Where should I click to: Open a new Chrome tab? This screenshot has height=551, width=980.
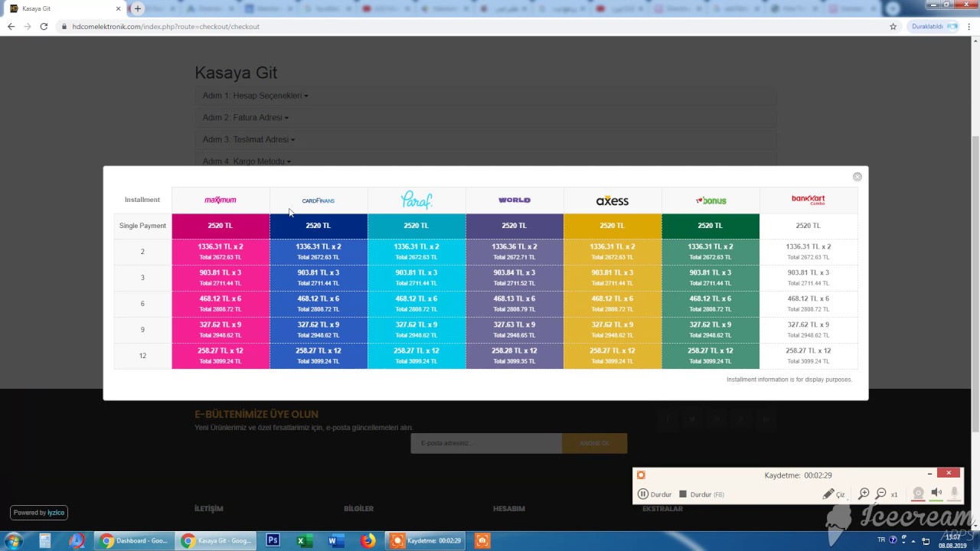[x=137, y=8]
